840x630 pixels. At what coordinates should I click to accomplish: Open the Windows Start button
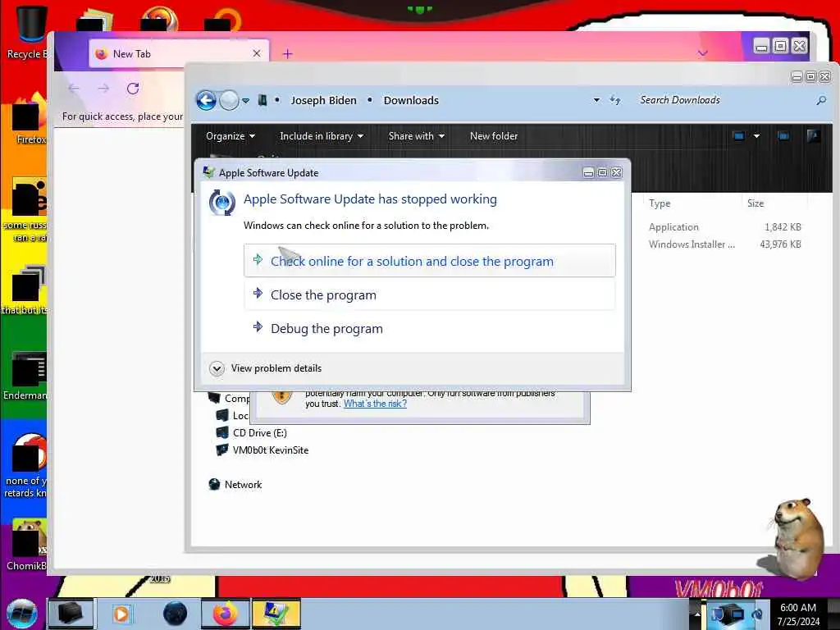21,614
